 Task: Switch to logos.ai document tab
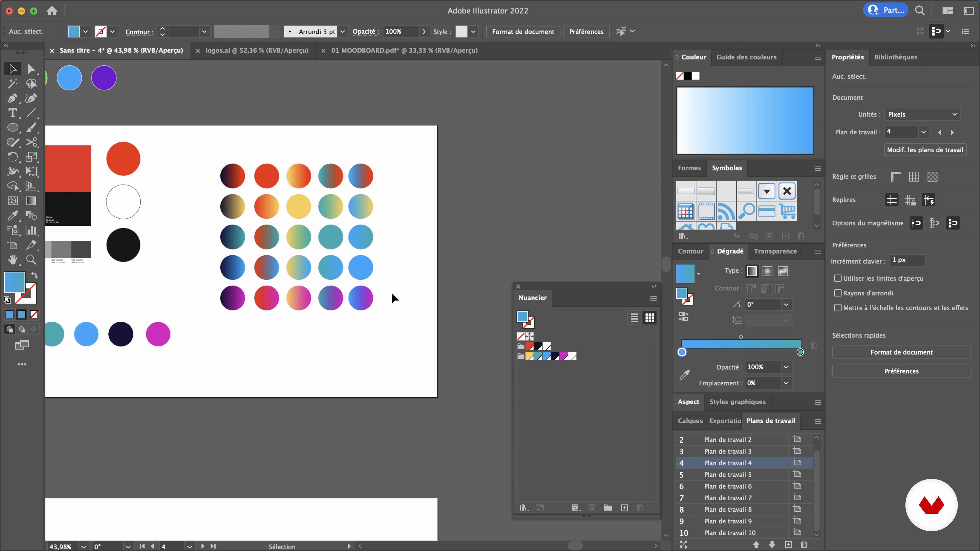(x=257, y=51)
